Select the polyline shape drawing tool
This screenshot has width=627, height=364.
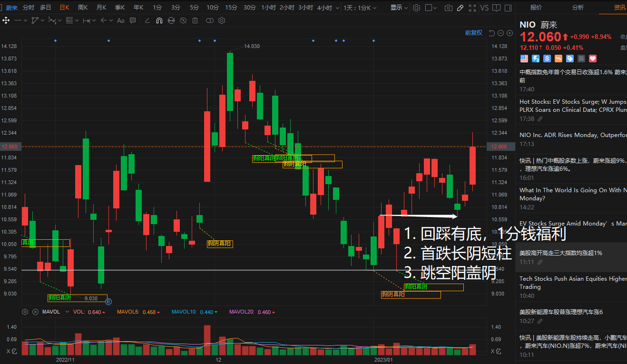point(35,20)
